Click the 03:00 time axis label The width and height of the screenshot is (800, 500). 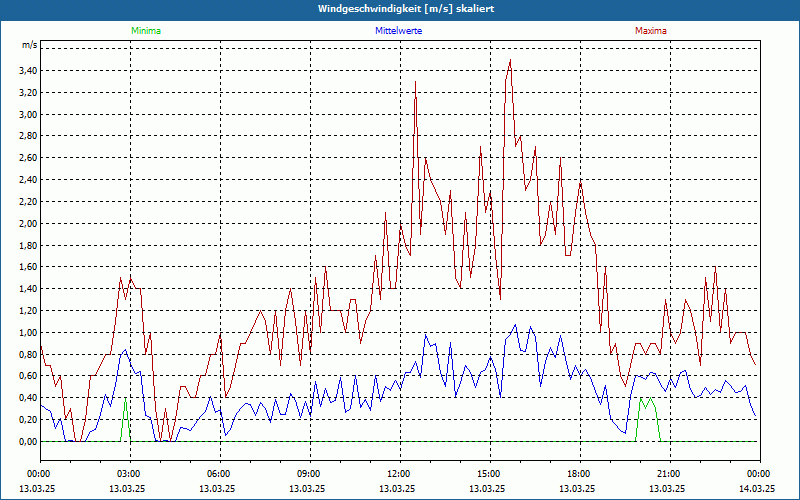pyautogui.click(x=128, y=474)
